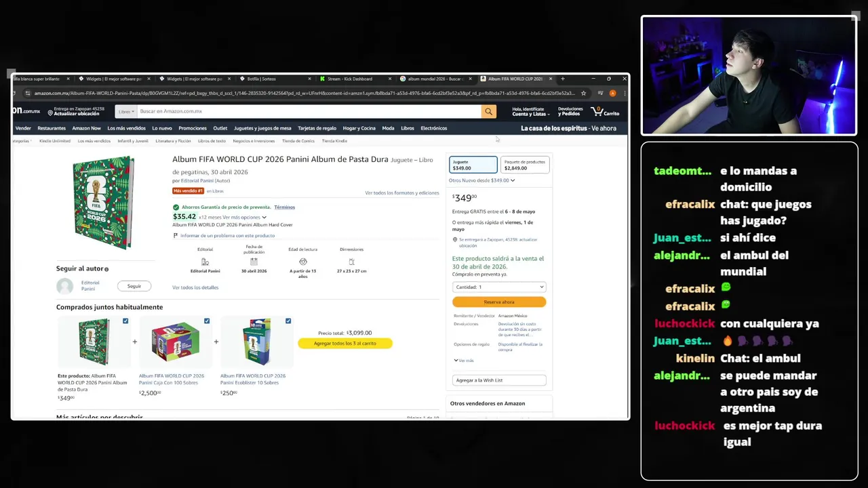Open Album FIFA WORLD CUP 2026 Panini Caja link
This screenshot has height=488, width=868.
click(172, 379)
